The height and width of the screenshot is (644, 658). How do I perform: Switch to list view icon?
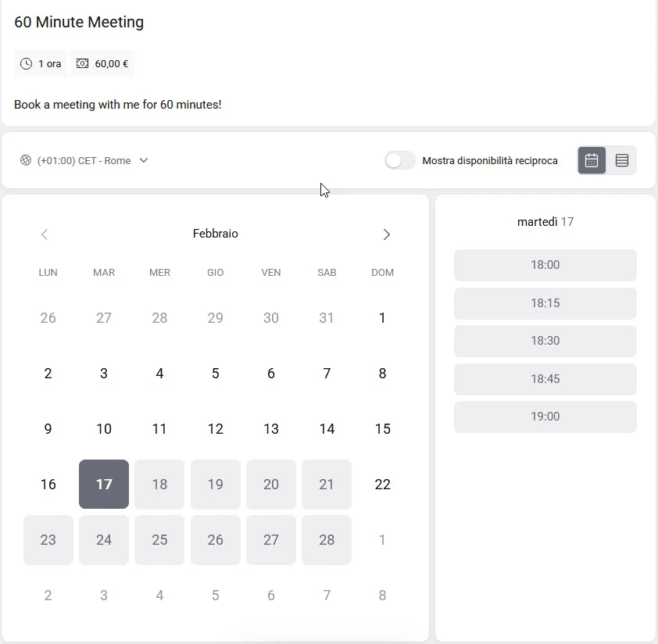[x=622, y=160]
